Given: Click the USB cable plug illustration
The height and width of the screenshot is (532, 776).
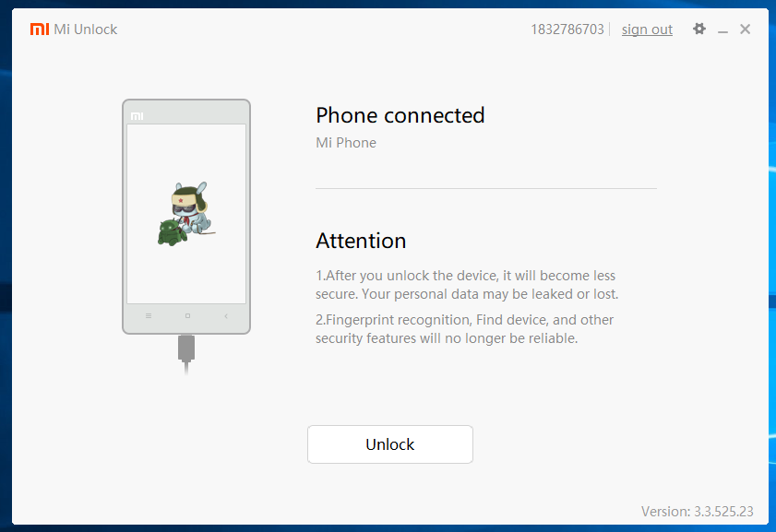Looking at the screenshot, I should (x=186, y=354).
